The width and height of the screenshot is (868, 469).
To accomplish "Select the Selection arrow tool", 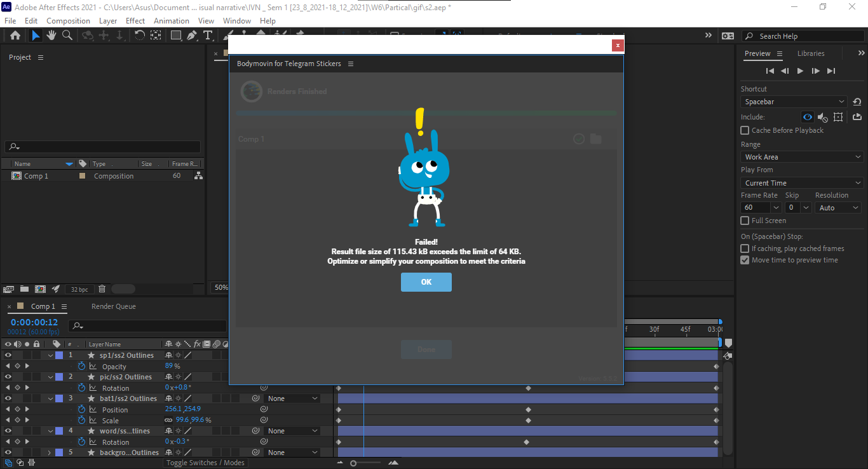I will pos(36,36).
